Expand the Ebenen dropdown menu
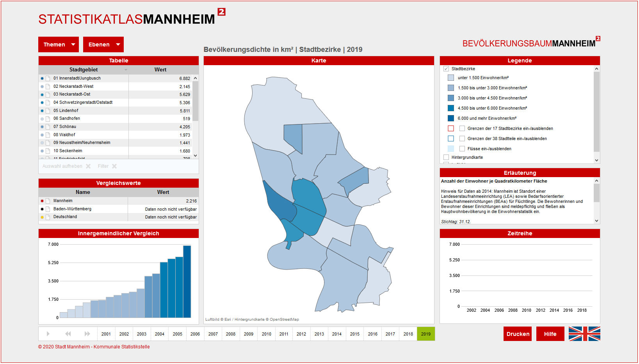Viewport: 639px width, 364px height. 103,44
